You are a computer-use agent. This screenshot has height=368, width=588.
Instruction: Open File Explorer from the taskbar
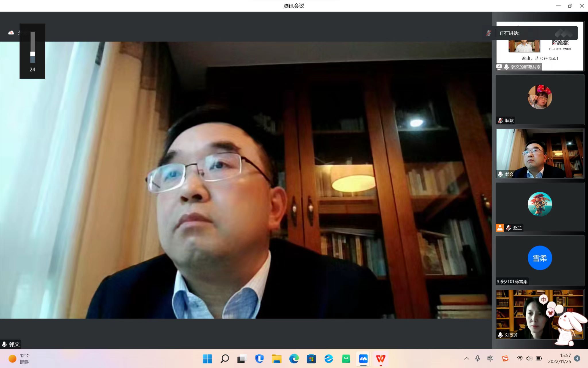pos(277,359)
